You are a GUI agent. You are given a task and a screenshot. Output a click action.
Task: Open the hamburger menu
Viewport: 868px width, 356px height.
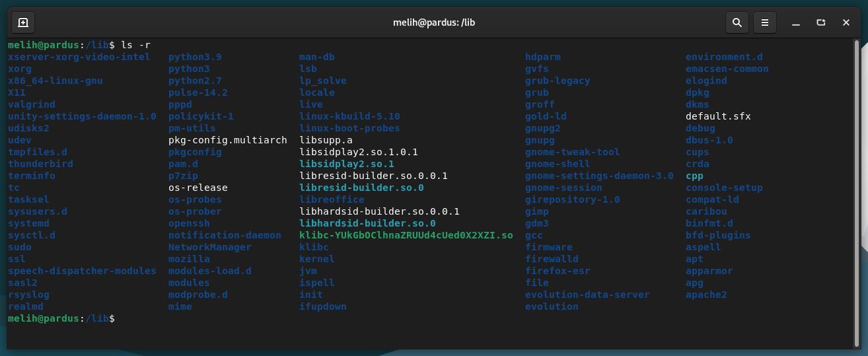click(764, 22)
